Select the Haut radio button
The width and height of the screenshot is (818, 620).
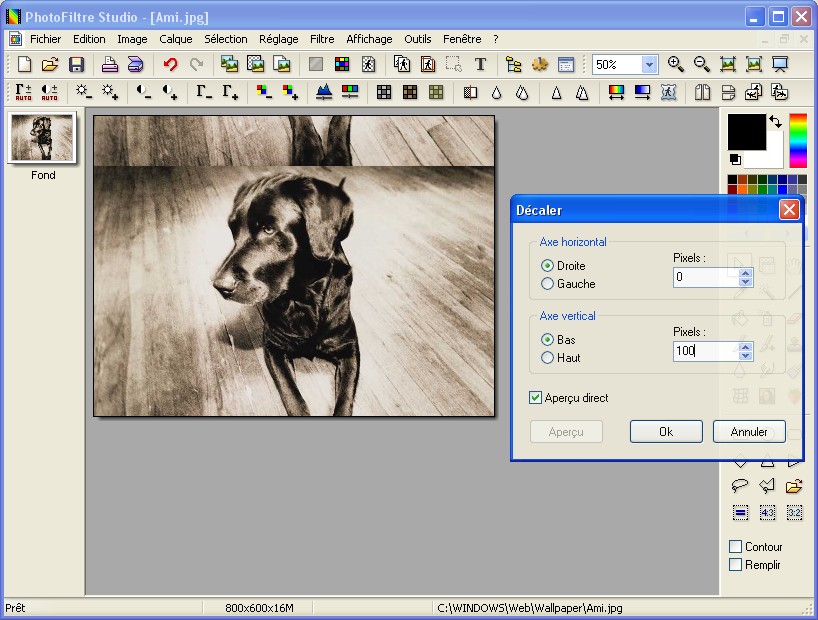pos(547,358)
